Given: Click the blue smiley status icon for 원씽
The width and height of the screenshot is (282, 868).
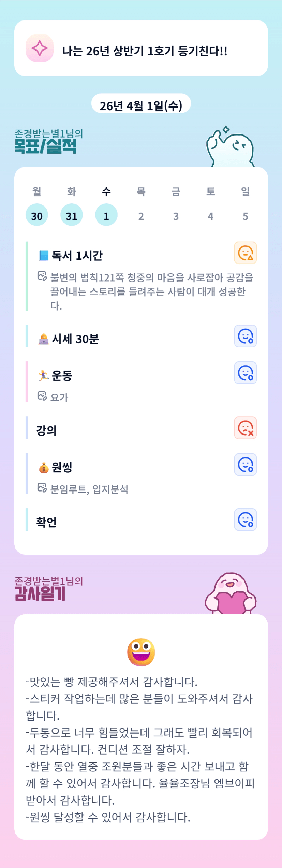Looking at the screenshot, I should pos(245,465).
